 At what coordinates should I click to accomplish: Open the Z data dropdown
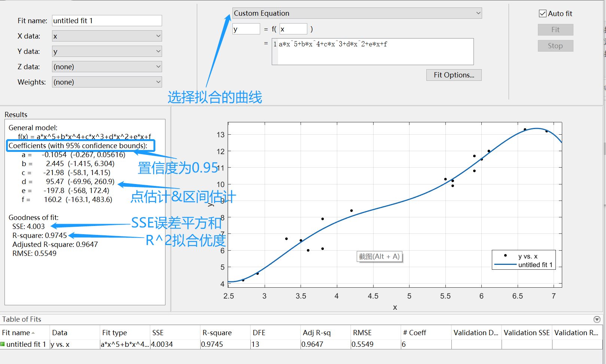(107, 67)
